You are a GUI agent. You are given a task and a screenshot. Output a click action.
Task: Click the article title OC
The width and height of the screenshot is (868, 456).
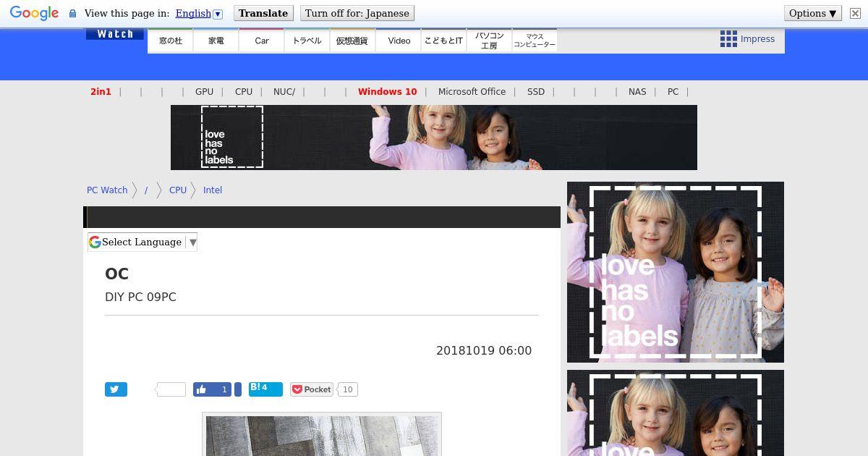(116, 274)
